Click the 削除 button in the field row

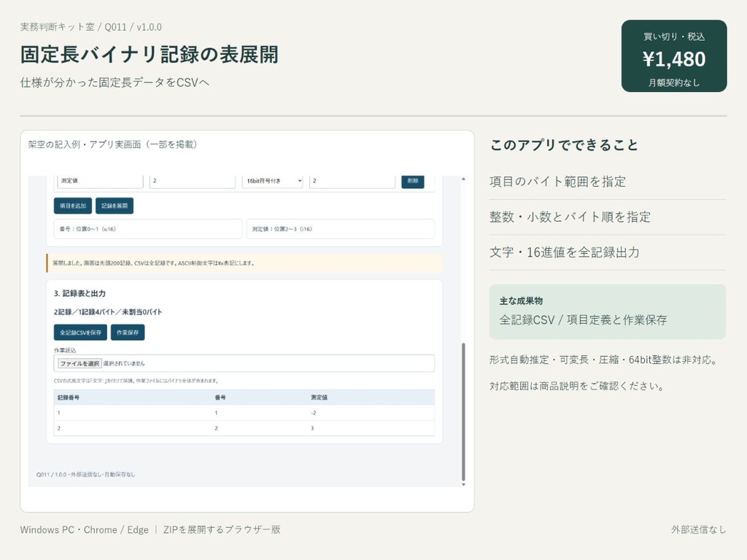point(413,181)
